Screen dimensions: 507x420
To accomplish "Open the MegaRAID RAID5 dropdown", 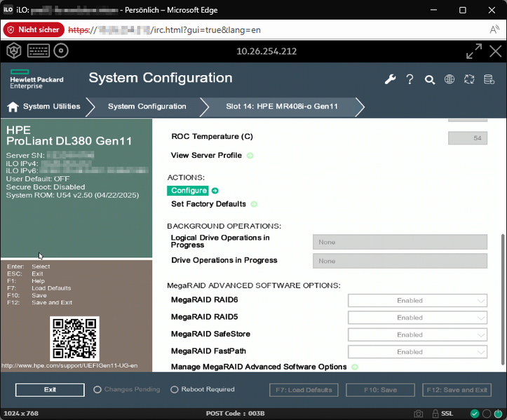I will 417,318.
